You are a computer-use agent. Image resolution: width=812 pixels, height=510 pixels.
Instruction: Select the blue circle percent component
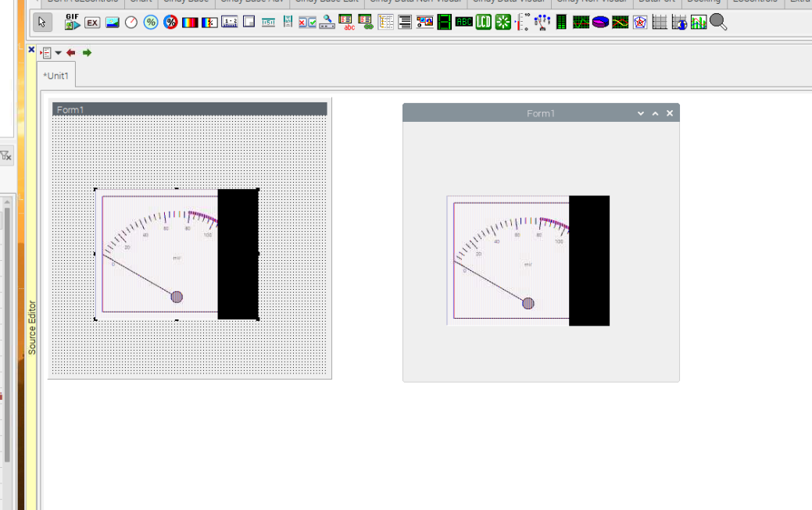[x=151, y=23]
